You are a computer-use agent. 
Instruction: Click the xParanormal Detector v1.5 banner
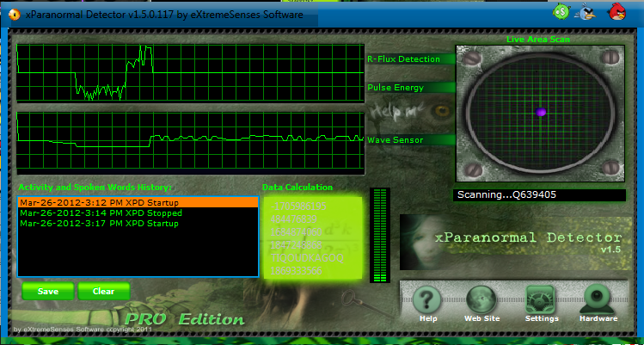tap(516, 243)
